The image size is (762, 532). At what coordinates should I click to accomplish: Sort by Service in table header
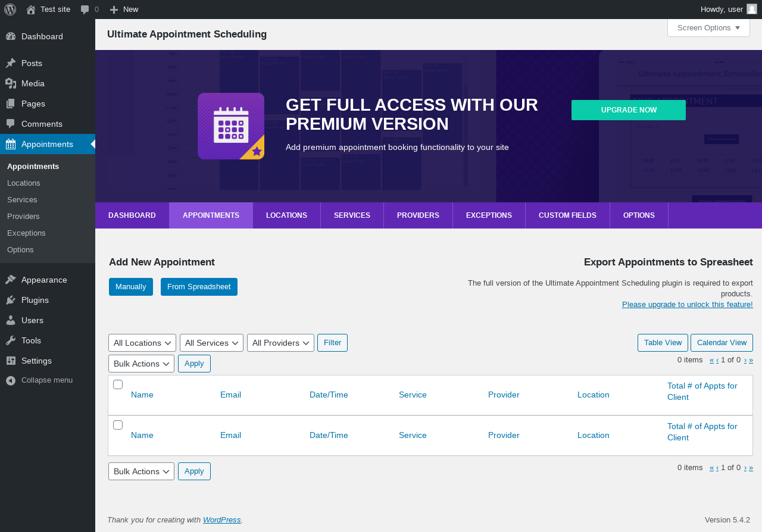[413, 395]
